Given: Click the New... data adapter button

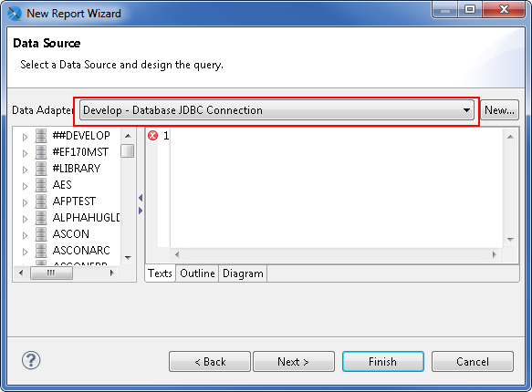Looking at the screenshot, I should coord(499,110).
